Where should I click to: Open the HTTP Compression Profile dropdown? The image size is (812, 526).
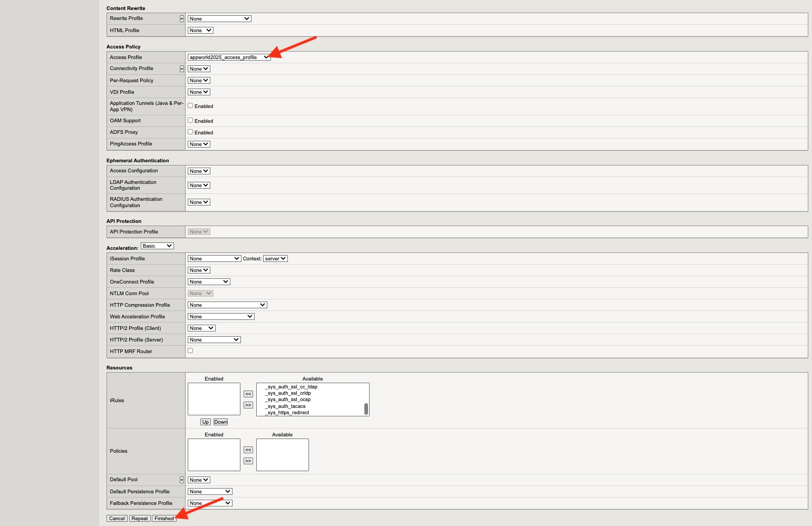pos(227,305)
